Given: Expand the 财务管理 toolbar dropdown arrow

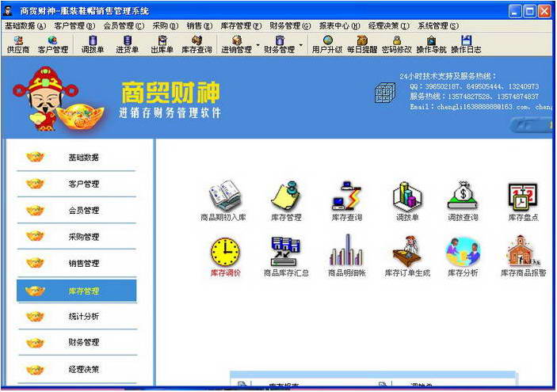Looking at the screenshot, I should coord(301,45).
